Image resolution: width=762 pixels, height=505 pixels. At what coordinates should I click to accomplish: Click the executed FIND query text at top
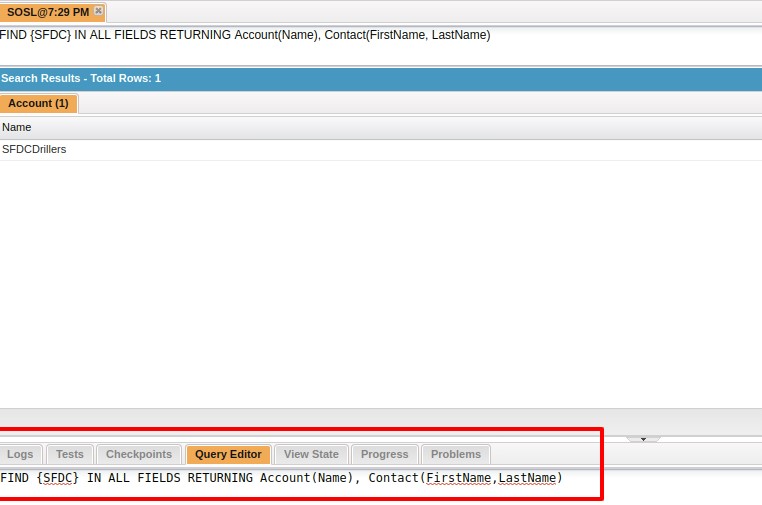click(x=245, y=35)
